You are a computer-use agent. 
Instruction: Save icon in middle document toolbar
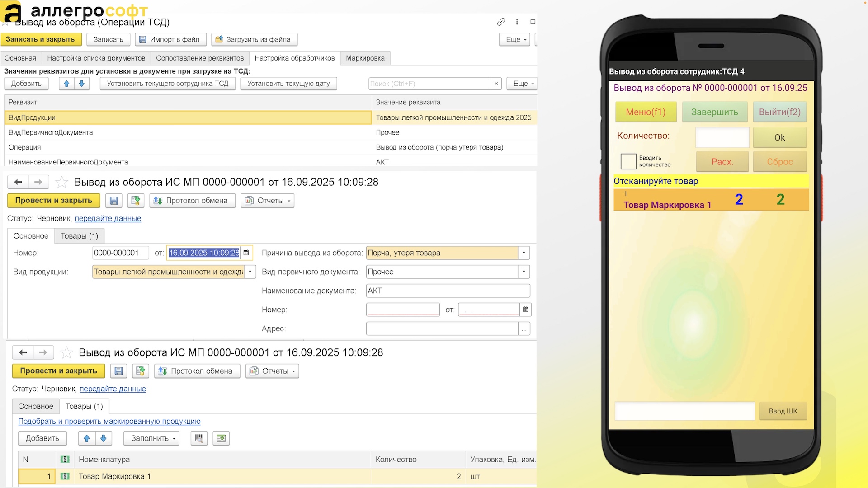click(114, 201)
